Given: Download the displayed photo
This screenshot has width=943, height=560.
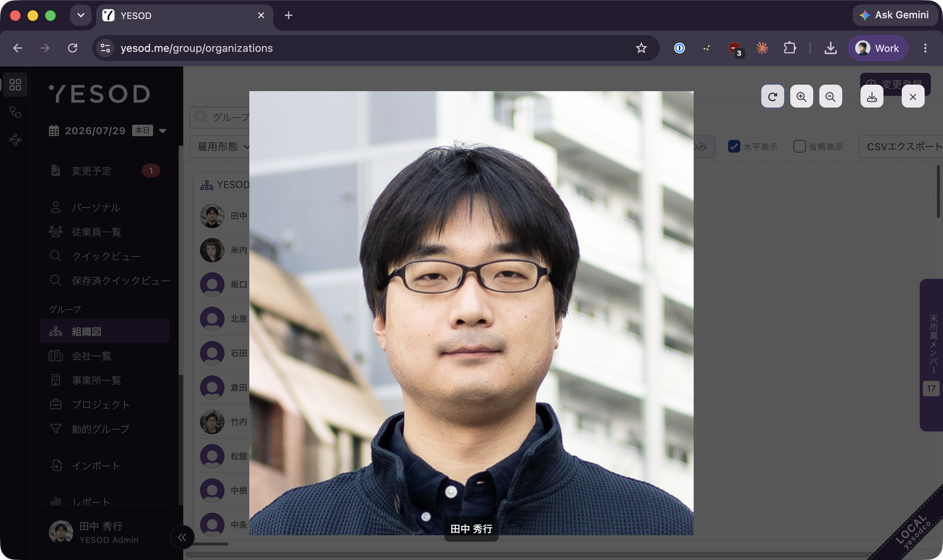Looking at the screenshot, I should coord(872,97).
